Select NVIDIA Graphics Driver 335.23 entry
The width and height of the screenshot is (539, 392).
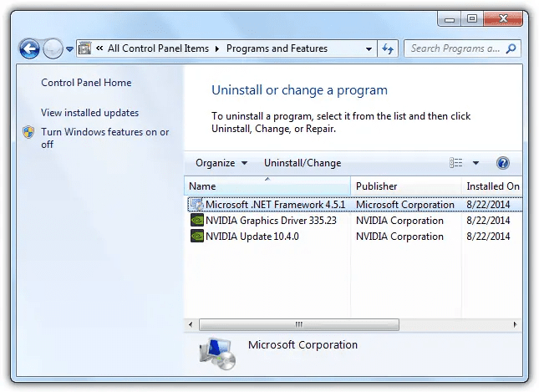(271, 221)
